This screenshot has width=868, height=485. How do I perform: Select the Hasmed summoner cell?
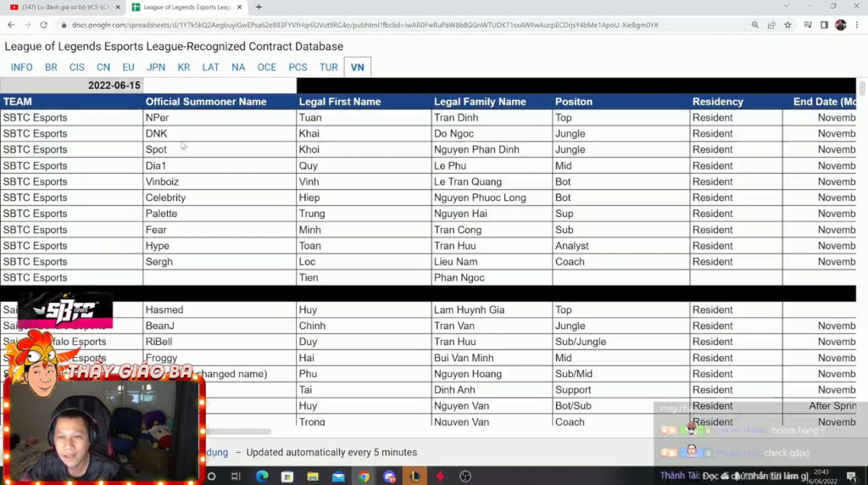pyautogui.click(x=220, y=310)
